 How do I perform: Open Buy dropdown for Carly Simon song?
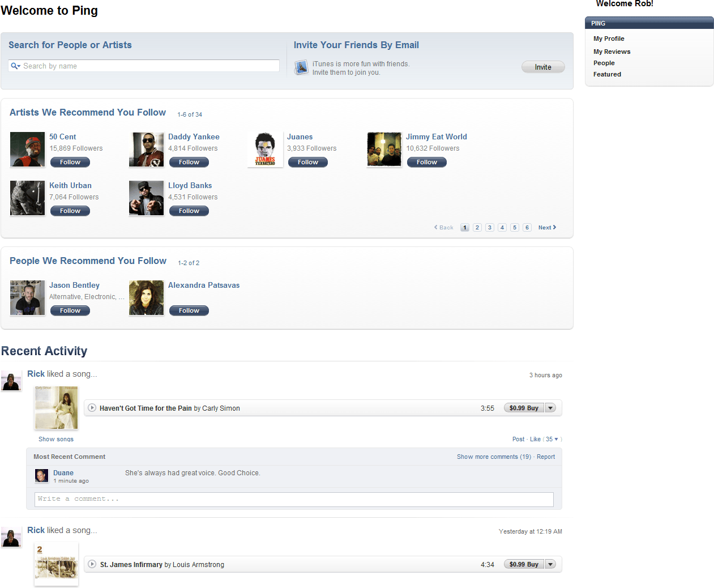coord(550,408)
